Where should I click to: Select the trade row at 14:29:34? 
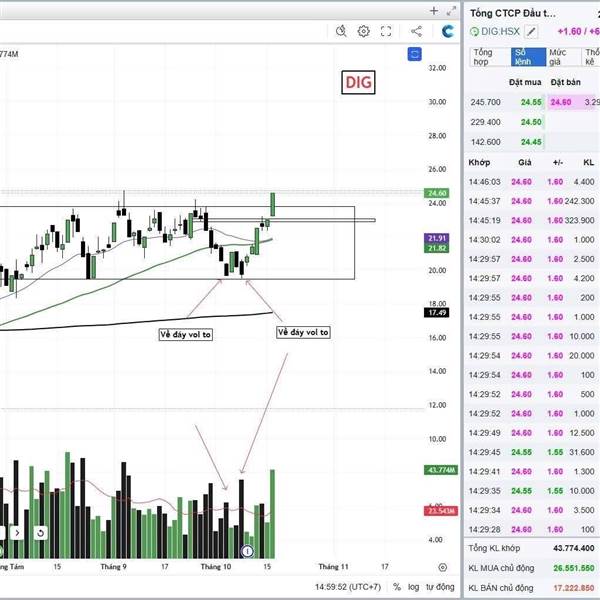[532, 510]
